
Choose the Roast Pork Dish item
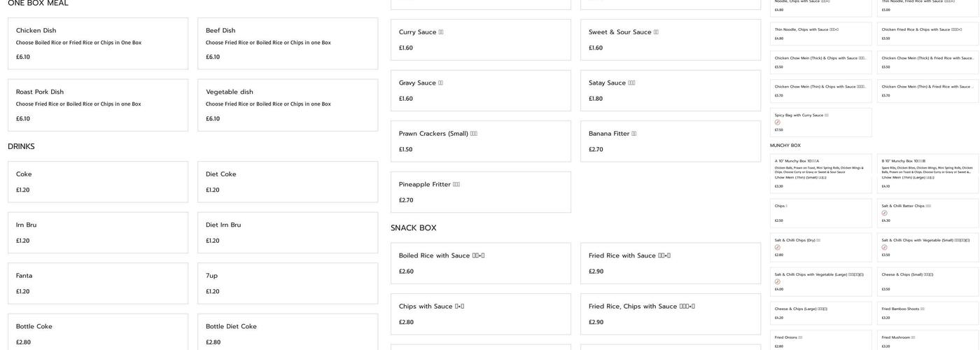[98, 105]
